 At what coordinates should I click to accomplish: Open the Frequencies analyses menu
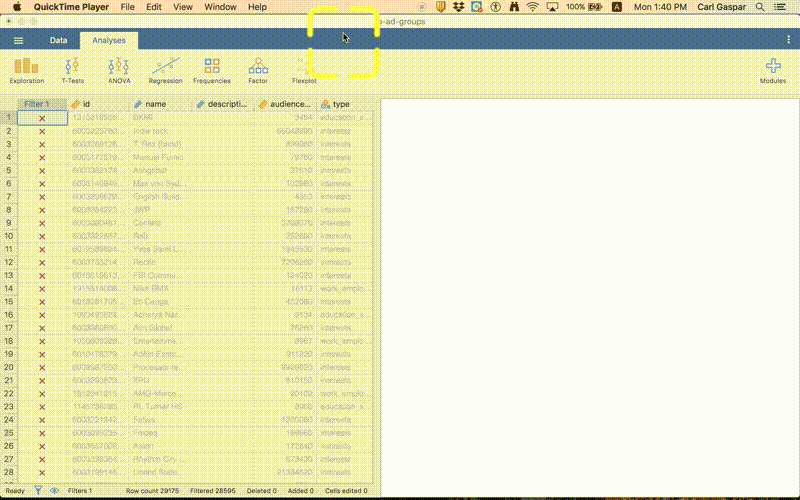[212, 70]
